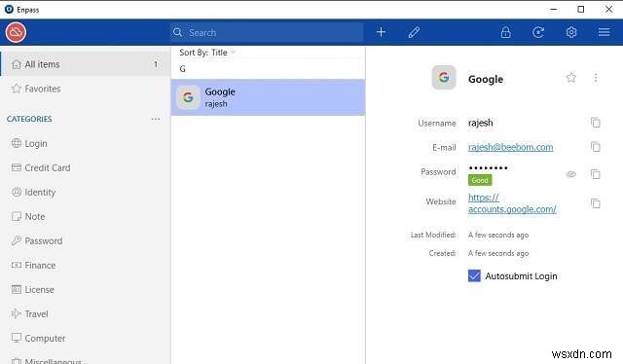
Task: Click the rajesh@beebom.com email link
Action: (510, 147)
